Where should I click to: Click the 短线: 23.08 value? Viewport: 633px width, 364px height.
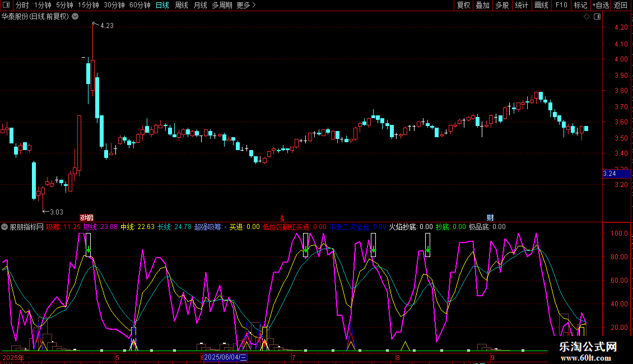(100, 227)
